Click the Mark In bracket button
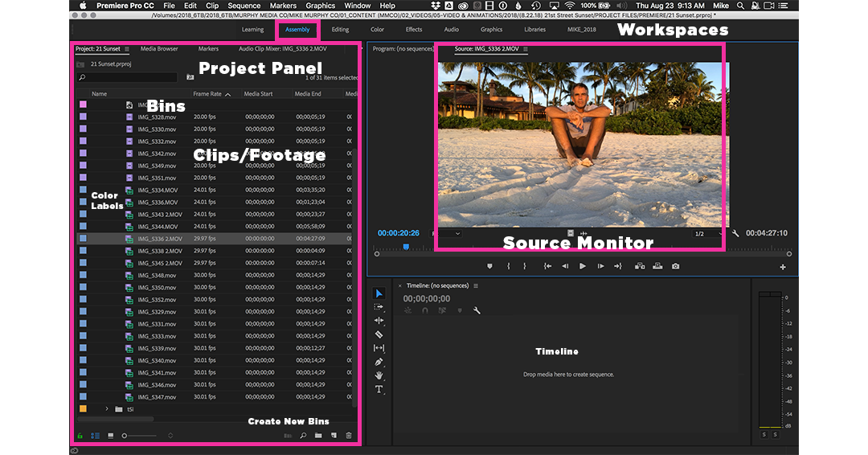The image size is (868, 455). tap(508, 266)
